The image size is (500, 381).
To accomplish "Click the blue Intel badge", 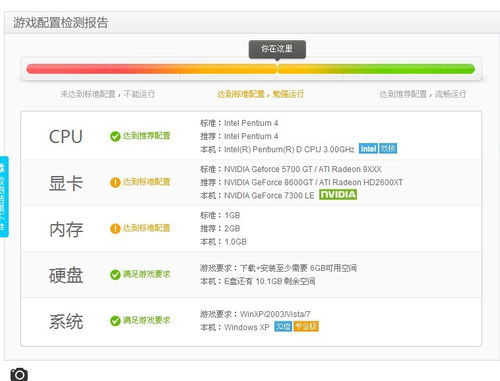I will 368,149.
